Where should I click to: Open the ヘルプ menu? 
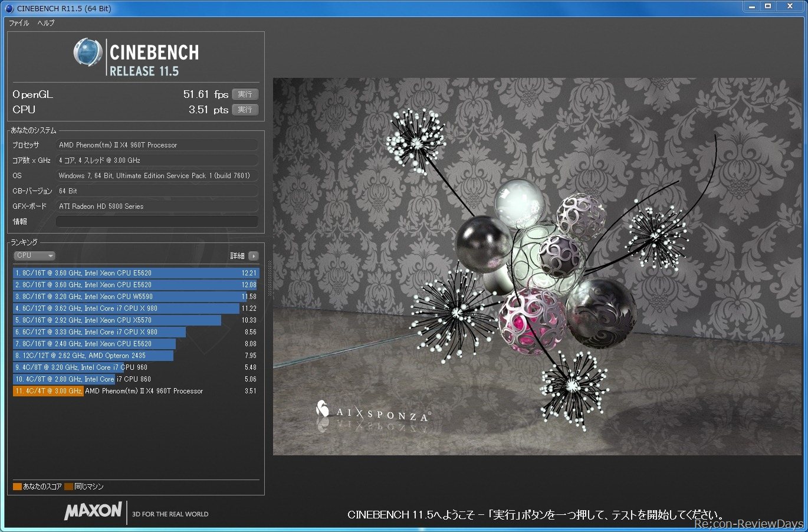(x=46, y=23)
